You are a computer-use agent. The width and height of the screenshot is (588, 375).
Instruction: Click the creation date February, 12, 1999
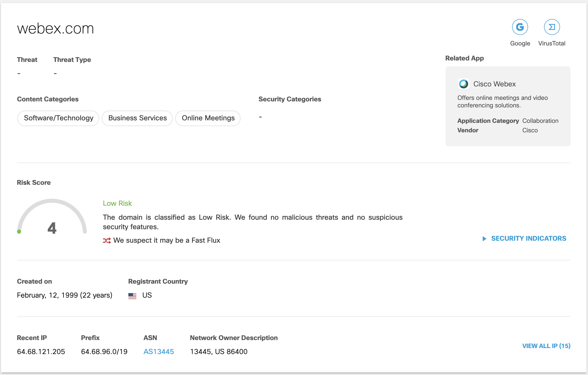coord(65,295)
